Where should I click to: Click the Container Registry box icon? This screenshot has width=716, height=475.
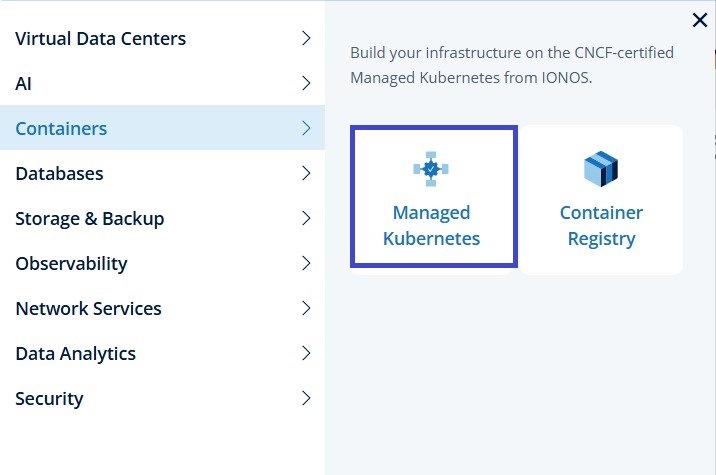coord(601,169)
